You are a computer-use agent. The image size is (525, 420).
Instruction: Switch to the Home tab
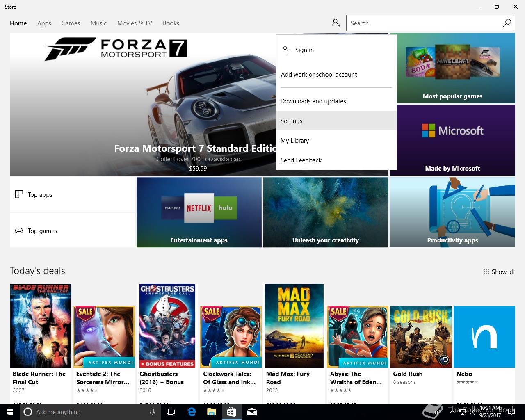click(18, 23)
